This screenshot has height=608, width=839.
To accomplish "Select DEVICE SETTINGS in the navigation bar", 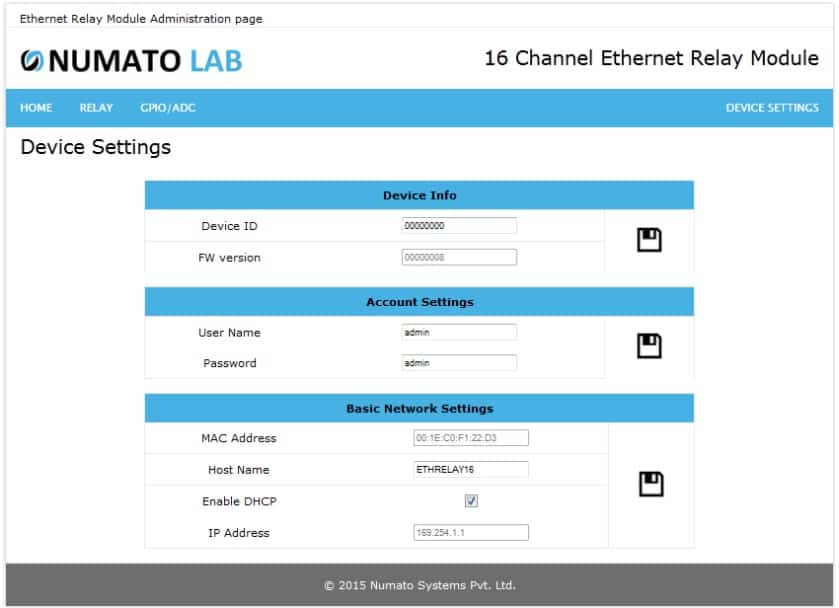I will [771, 108].
